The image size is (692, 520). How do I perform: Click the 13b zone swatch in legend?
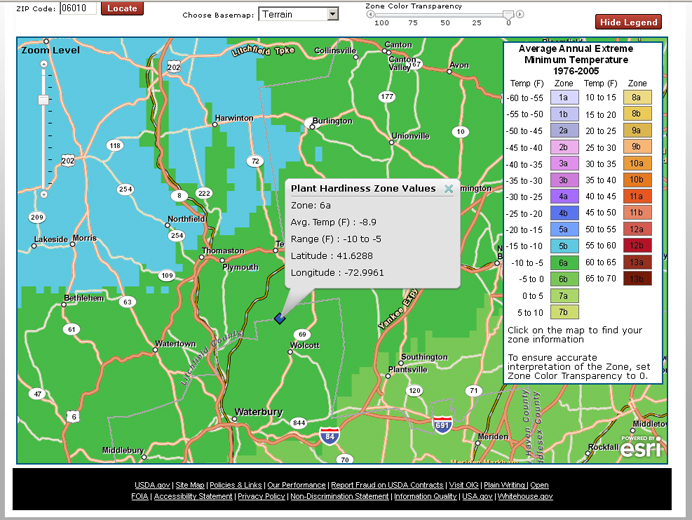click(636, 279)
